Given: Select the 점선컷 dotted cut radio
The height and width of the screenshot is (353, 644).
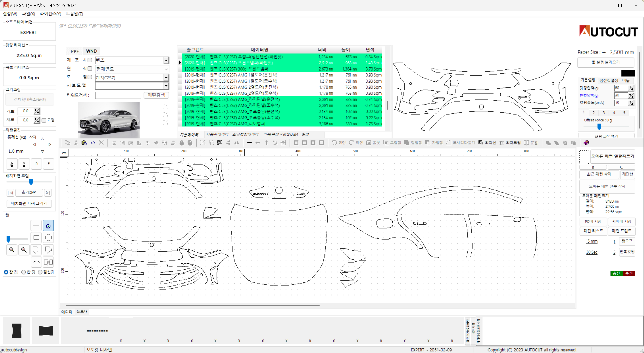Looking at the screenshot, I should coord(40,272).
